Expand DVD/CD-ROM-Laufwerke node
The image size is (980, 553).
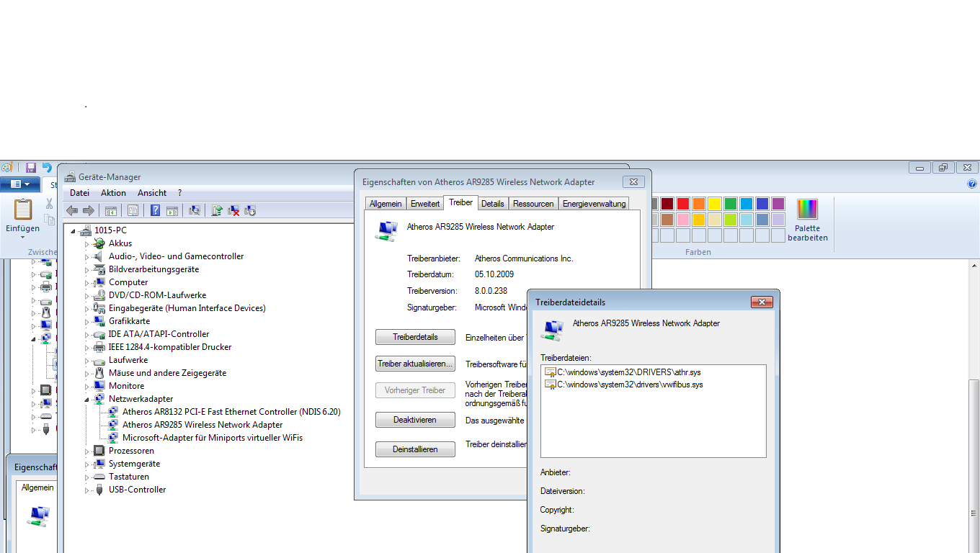click(87, 296)
